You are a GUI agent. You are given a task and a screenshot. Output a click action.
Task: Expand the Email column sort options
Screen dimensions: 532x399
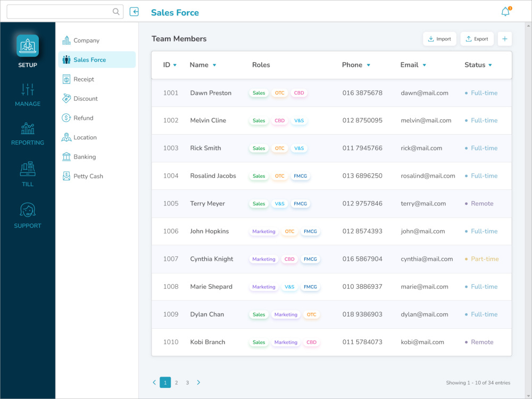click(426, 65)
